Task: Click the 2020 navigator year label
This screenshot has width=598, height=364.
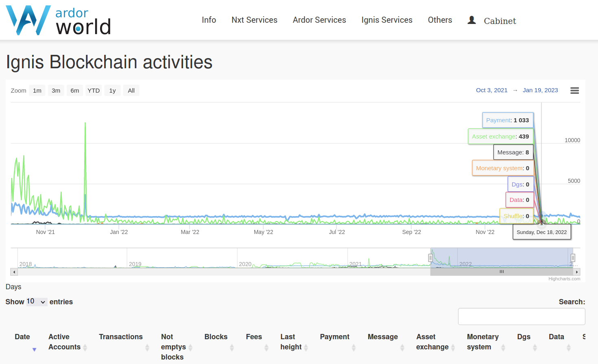Action: click(x=245, y=264)
